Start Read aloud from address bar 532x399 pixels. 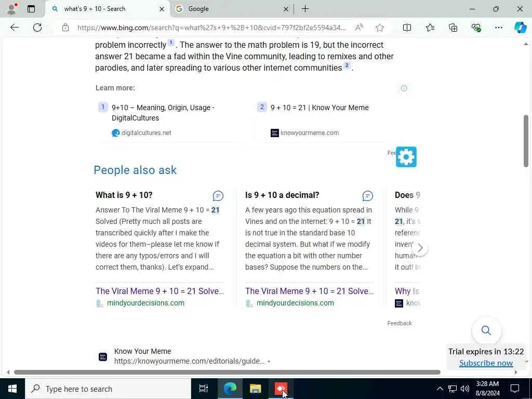[x=359, y=28]
